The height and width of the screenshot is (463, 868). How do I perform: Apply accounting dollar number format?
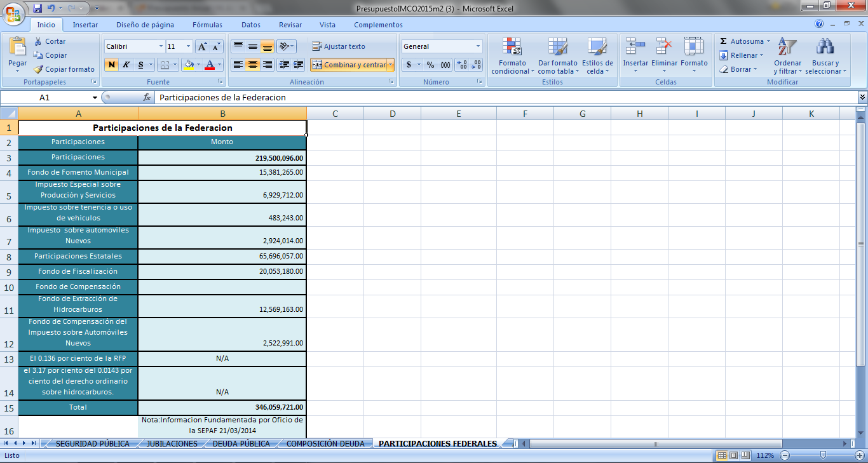coord(409,65)
